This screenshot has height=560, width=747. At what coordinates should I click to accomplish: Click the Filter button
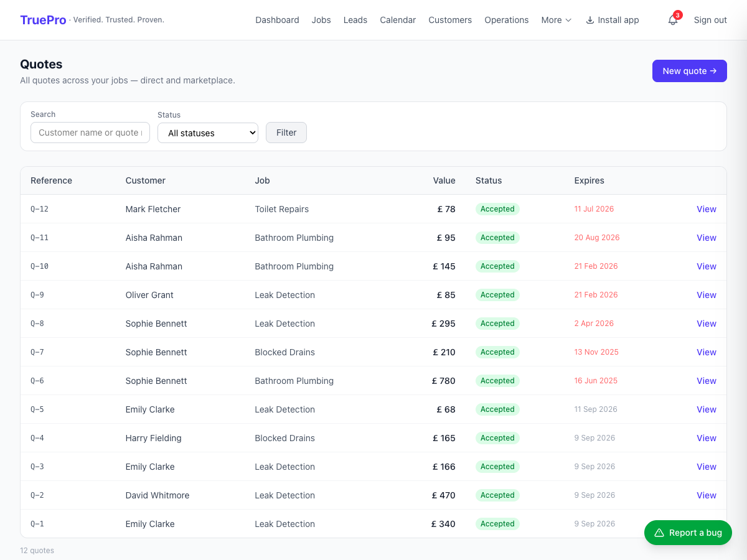(286, 133)
